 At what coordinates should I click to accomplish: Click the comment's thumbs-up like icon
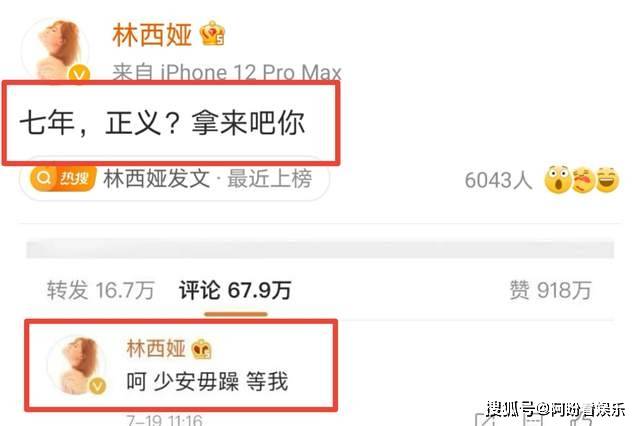pos(580,420)
